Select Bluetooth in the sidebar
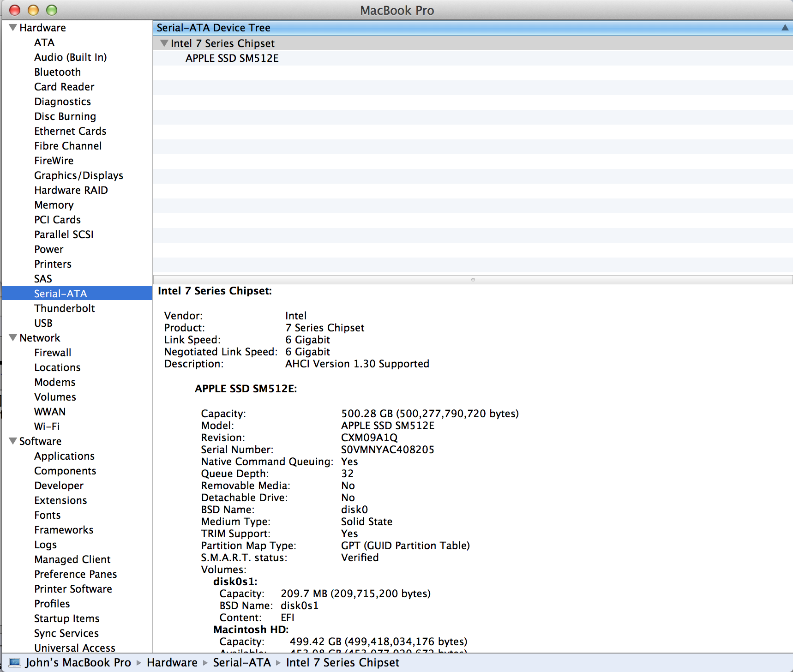 58,72
